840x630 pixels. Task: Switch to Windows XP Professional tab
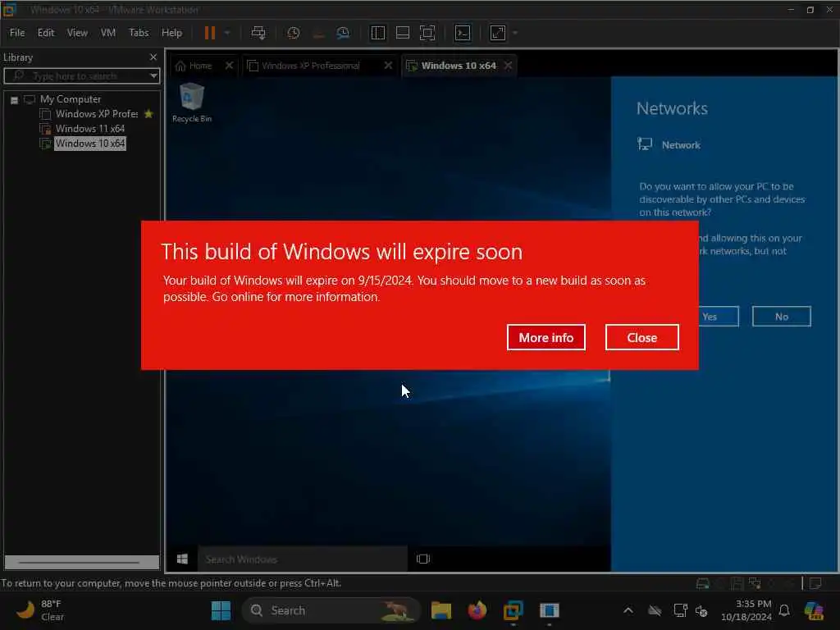coord(311,66)
